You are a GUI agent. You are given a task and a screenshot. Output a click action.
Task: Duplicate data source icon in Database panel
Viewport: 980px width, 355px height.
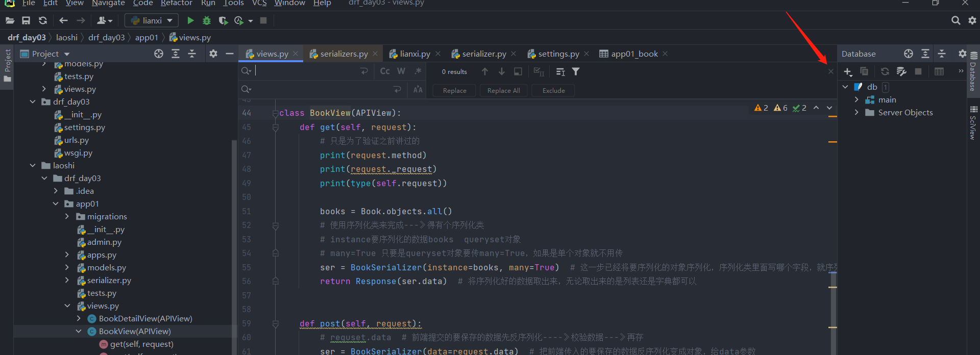pyautogui.click(x=864, y=71)
